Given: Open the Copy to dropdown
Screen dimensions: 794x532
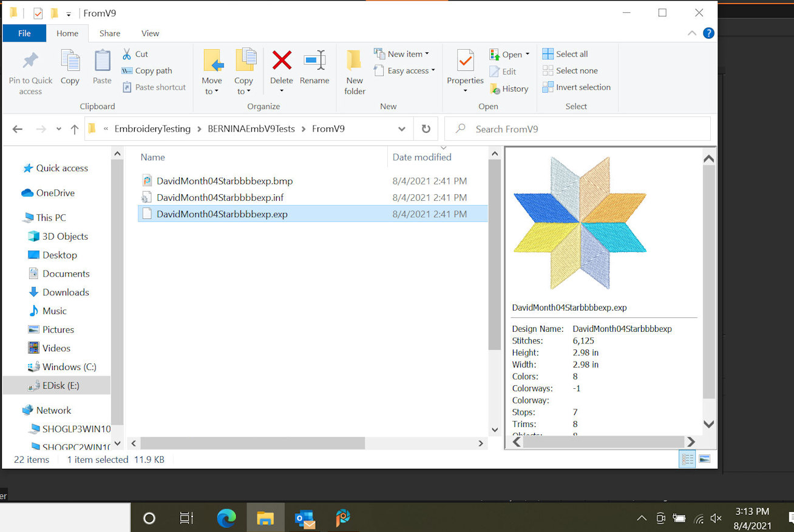Looking at the screenshot, I should [x=243, y=73].
